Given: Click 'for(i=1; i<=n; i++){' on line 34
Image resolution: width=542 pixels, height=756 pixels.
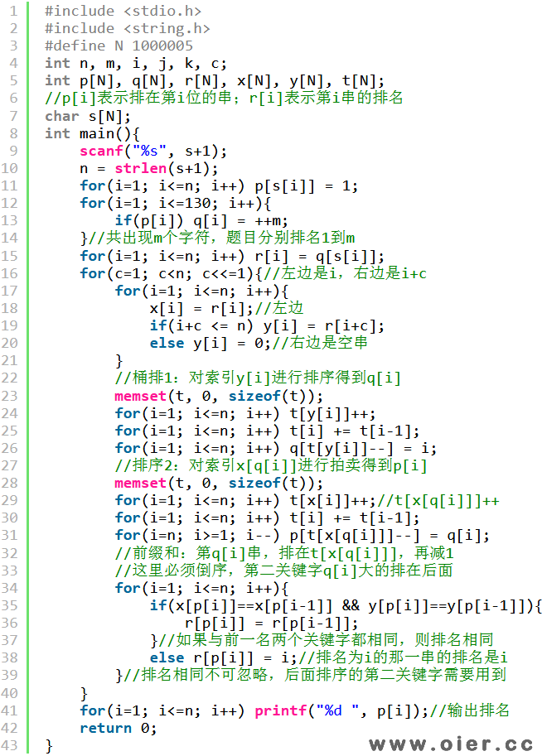Looking at the screenshot, I should coord(201,588).
